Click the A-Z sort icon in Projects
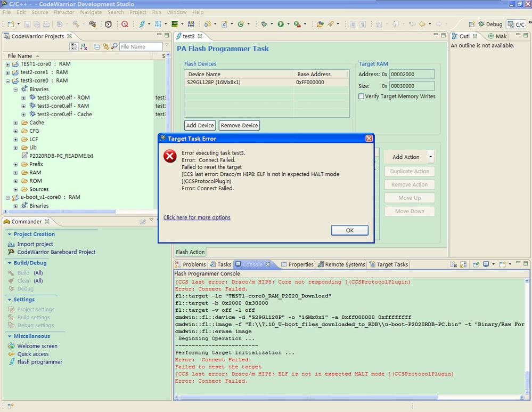532x412 pixels. point(84,46)
